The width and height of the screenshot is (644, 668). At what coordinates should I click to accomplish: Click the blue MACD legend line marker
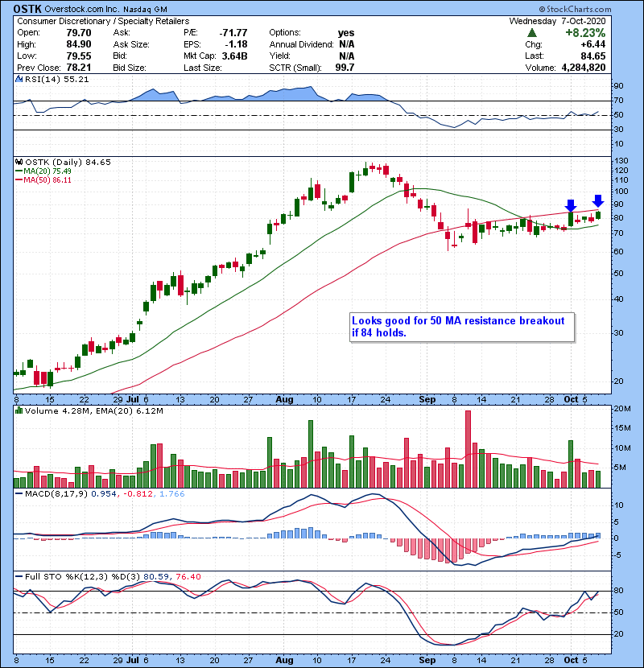click(19, 494)
